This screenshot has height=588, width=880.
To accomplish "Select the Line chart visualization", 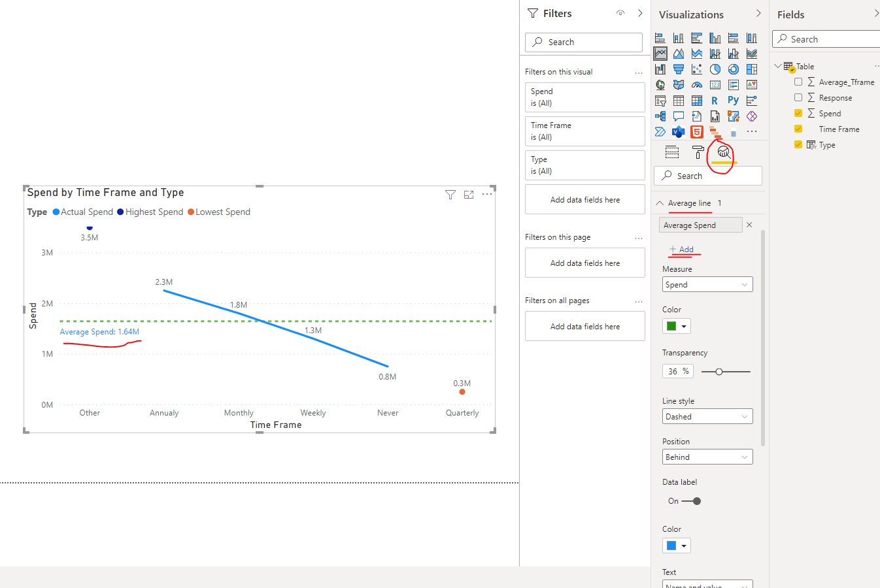I will point(660,54).
